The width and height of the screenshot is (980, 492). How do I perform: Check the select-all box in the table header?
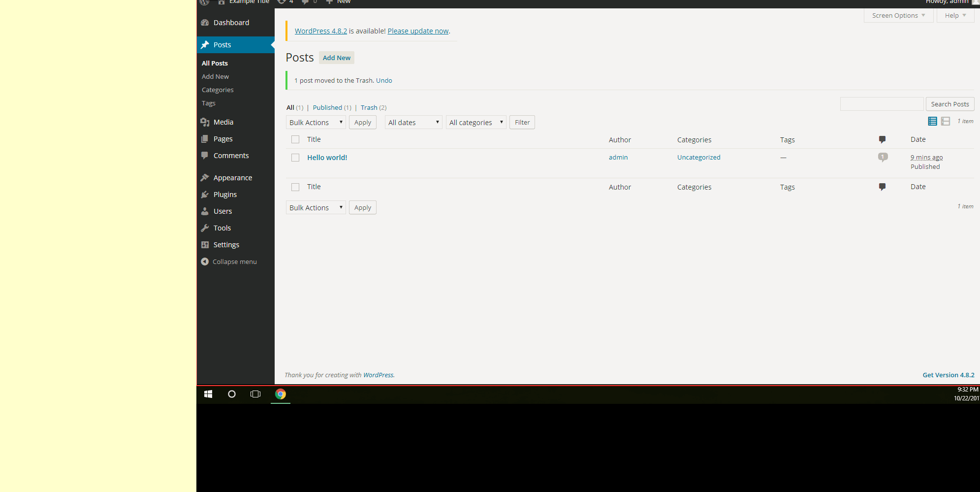pos(295,139)
